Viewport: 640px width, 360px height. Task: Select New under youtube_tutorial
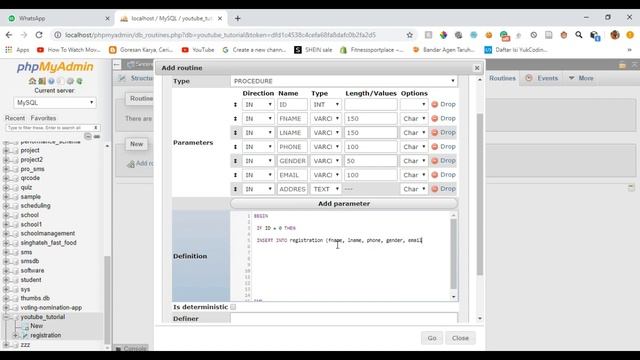(36, 326)
